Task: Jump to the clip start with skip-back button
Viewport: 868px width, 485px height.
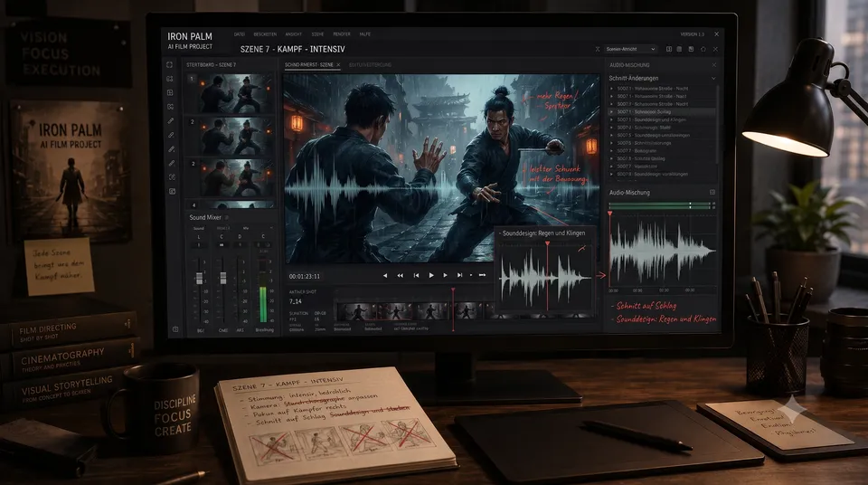Action: coord(416,275)
